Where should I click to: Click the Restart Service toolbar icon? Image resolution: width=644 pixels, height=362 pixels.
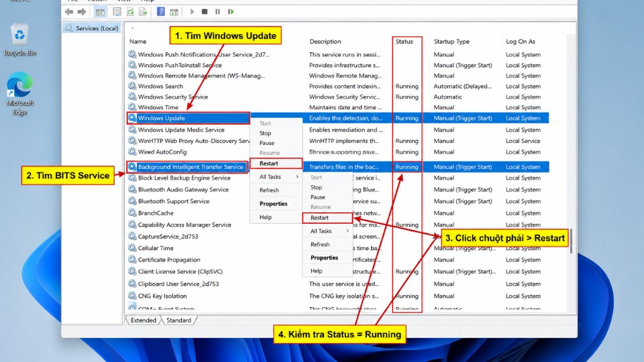[x=231, y=12]
